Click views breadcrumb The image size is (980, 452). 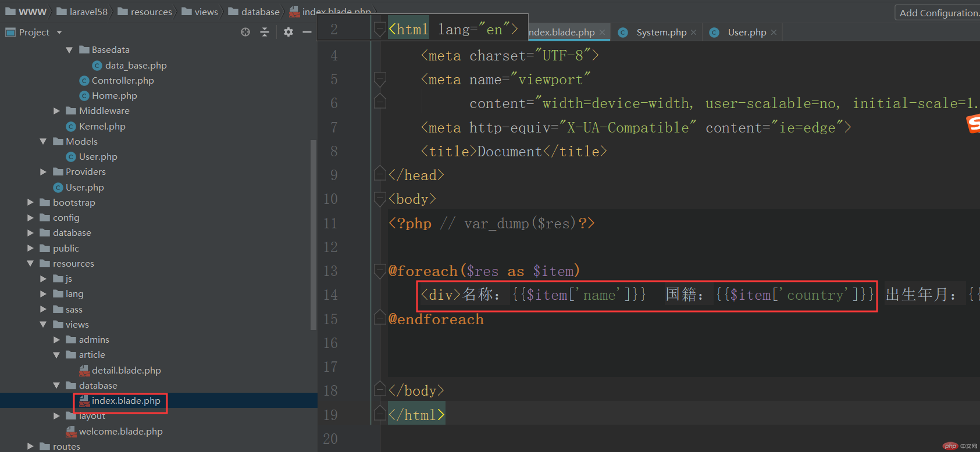(200, 12)
